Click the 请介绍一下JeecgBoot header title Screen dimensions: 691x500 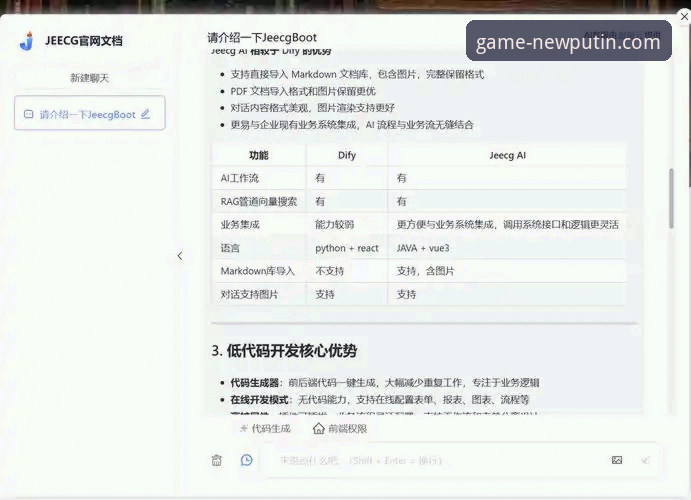(x=262, y=37)
